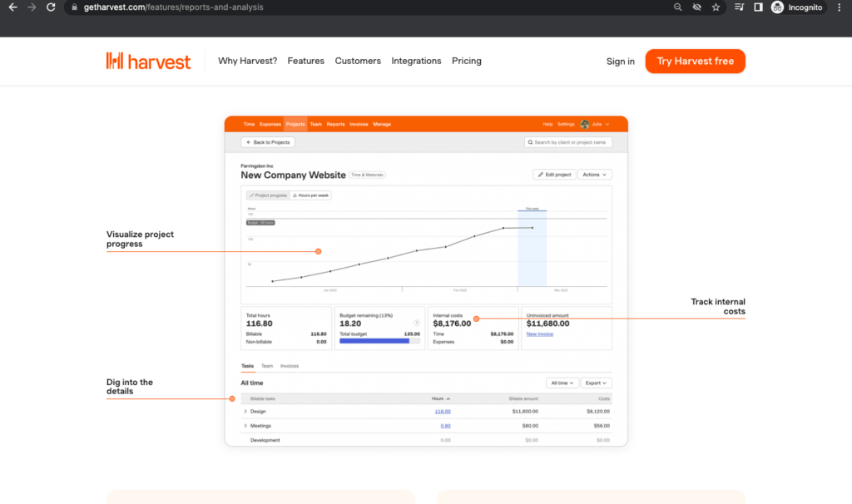Screen dimensions: 852x504
Task: Open Features in the site navigation
Action: click(306, 61)
